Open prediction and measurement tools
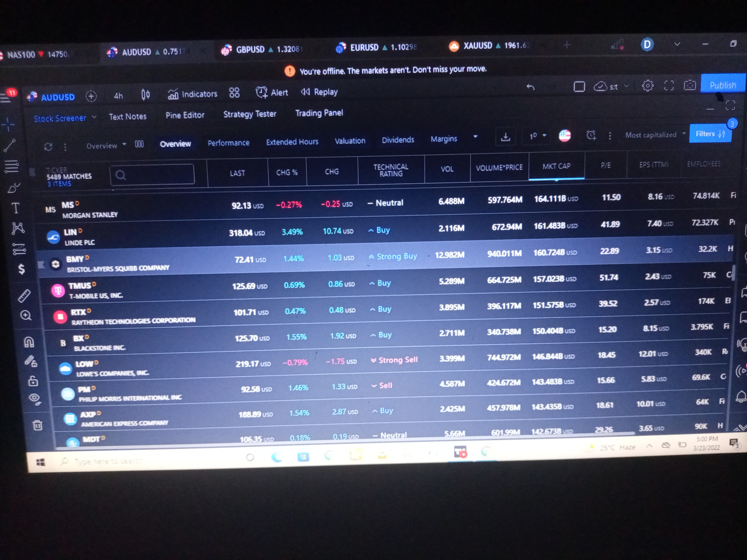The image size is (747, 560). coord(19,249)
